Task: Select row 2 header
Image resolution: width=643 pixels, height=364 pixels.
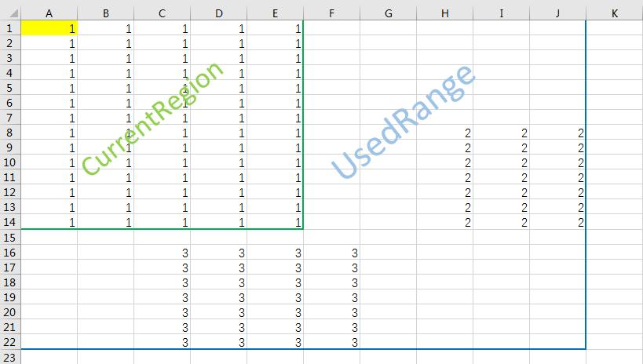Action: [x=10, y=43]
